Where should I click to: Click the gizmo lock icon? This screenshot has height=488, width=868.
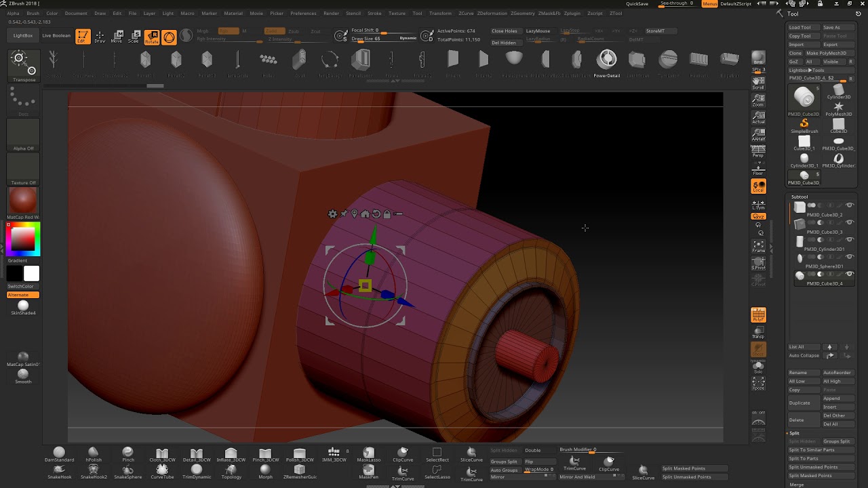(x=387, y=213)
